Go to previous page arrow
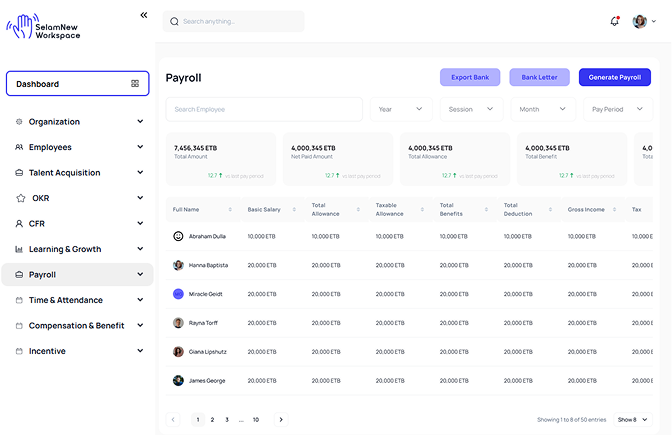Screen dimensions: 672x435 (x=174, y=419)
